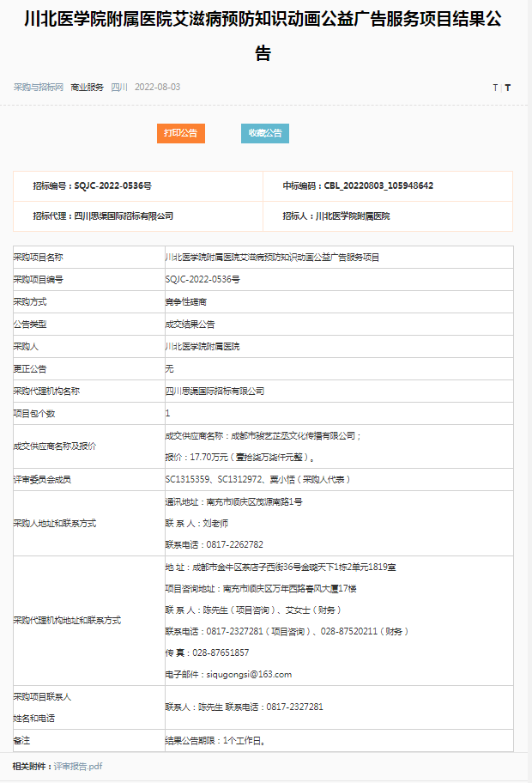Click the 中标编码 CBL_20220803_105948642 field
The image size is (532, 783).
358,186
